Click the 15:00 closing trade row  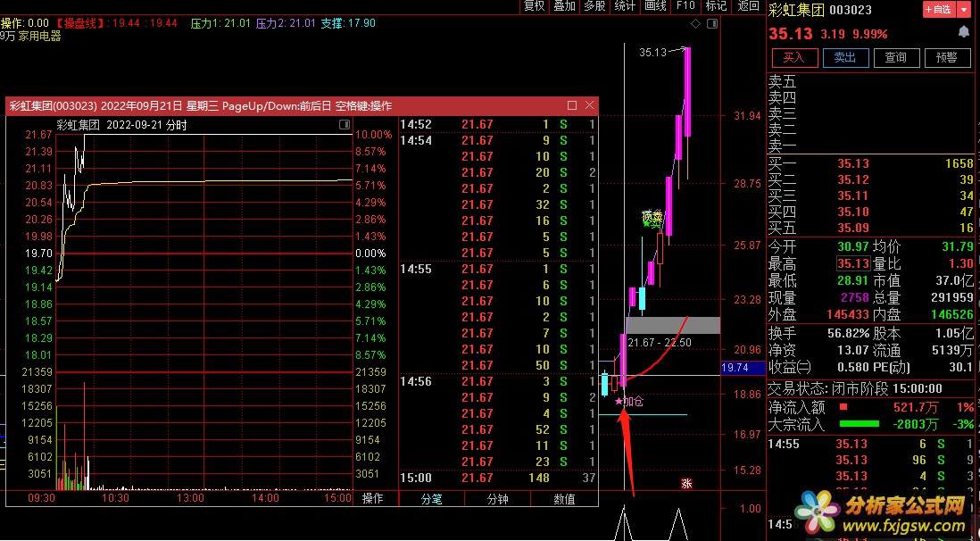498,478
